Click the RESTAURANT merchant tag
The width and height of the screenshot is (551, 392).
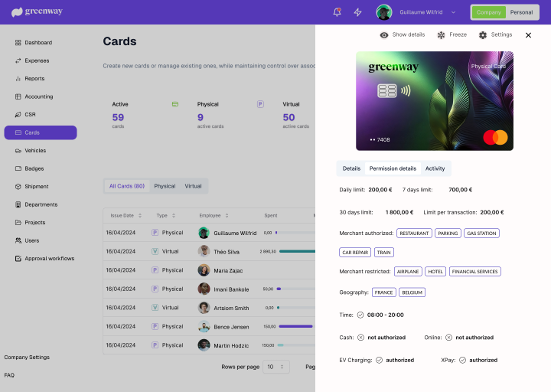click(x=414, y=233)
